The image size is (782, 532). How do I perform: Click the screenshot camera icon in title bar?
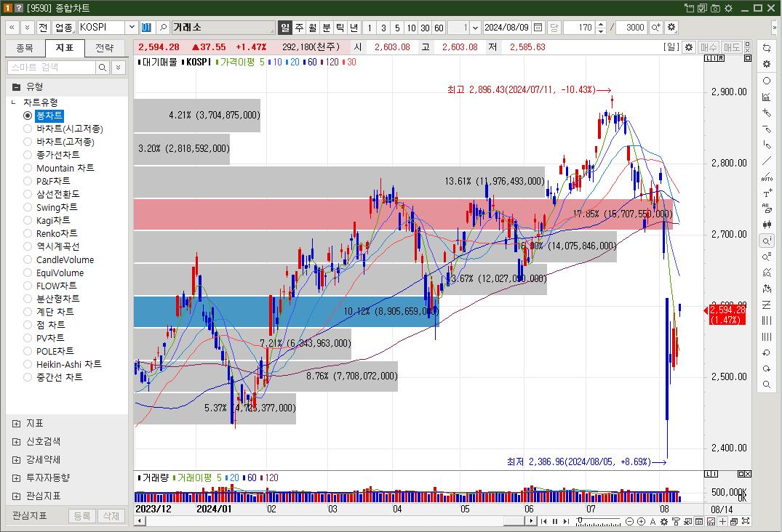pos(716,8)
